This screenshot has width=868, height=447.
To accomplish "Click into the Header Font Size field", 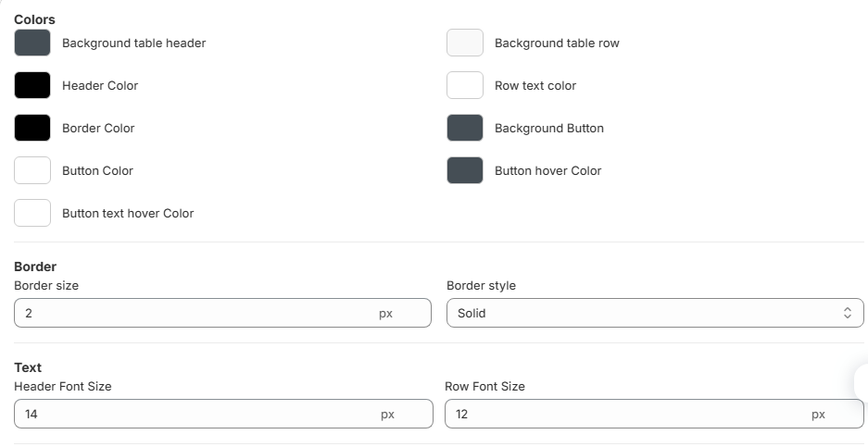I will [x=195, y=414].
